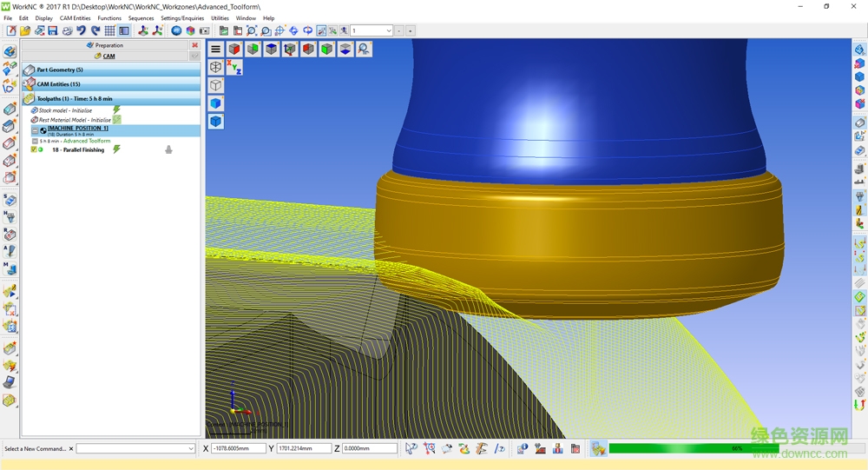This screenshot has width=868, height=470.
Task: Switch to the Preparation panel
Action: 105,45
